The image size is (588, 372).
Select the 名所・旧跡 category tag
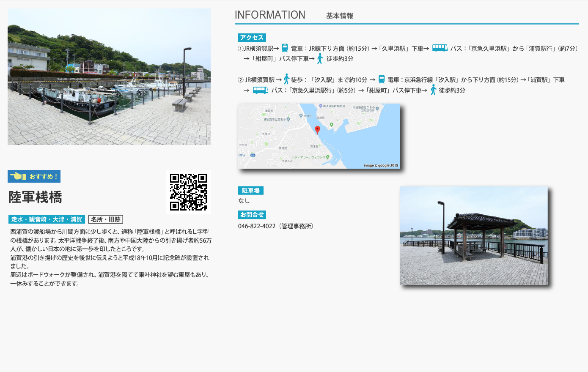(x=106, y=219)
